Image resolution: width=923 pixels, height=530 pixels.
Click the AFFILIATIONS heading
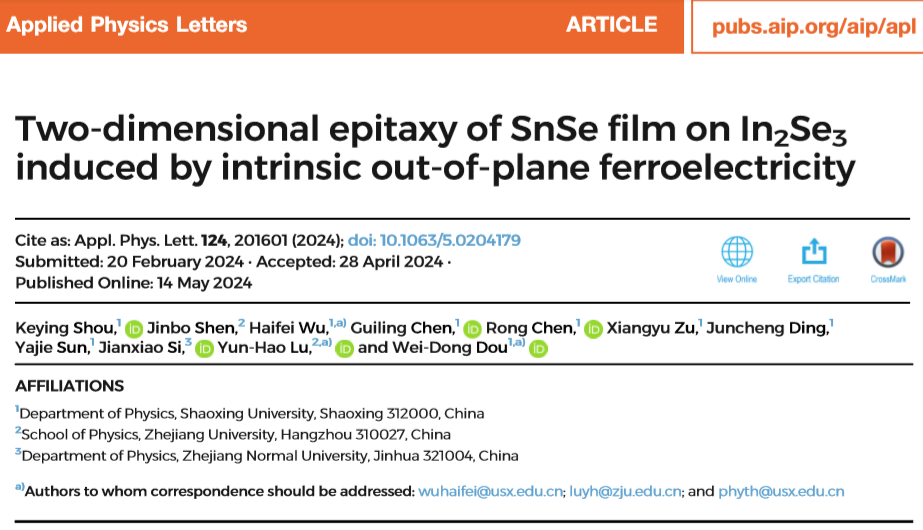coord(70,386)
